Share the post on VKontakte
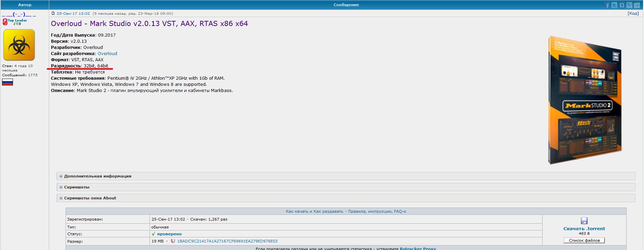The image size is (644, 250). (x=622, y=5)
